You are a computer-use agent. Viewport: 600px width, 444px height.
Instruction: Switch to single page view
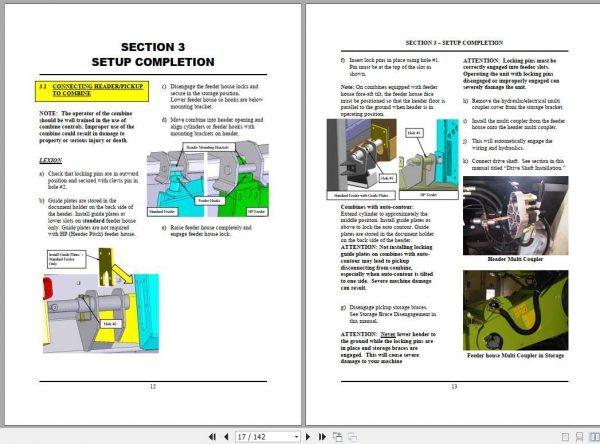coord(565,437)
